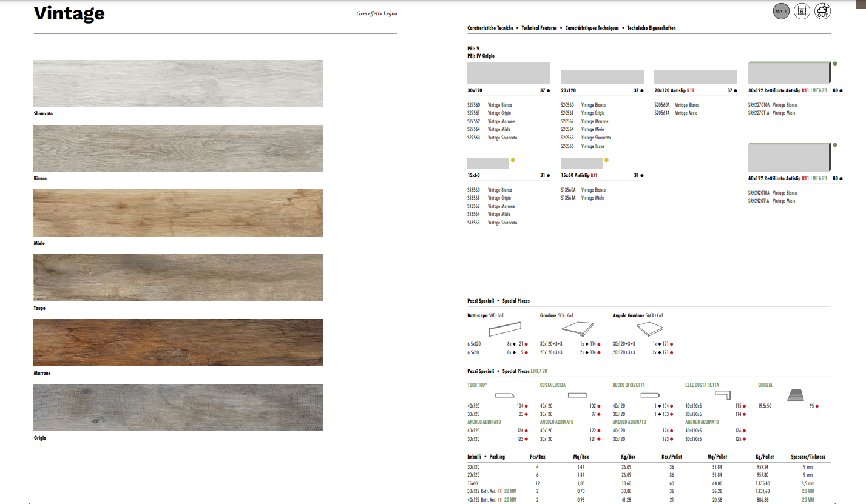The image size is (866, 504).
Task: Click the Becco di Civetta profile icon
Action: (650, 395)
